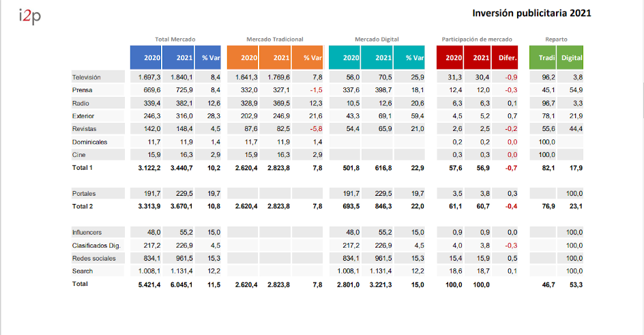The image size is (644, 335).
Task: Select the Reparto group heading
Action: [556, 40]
